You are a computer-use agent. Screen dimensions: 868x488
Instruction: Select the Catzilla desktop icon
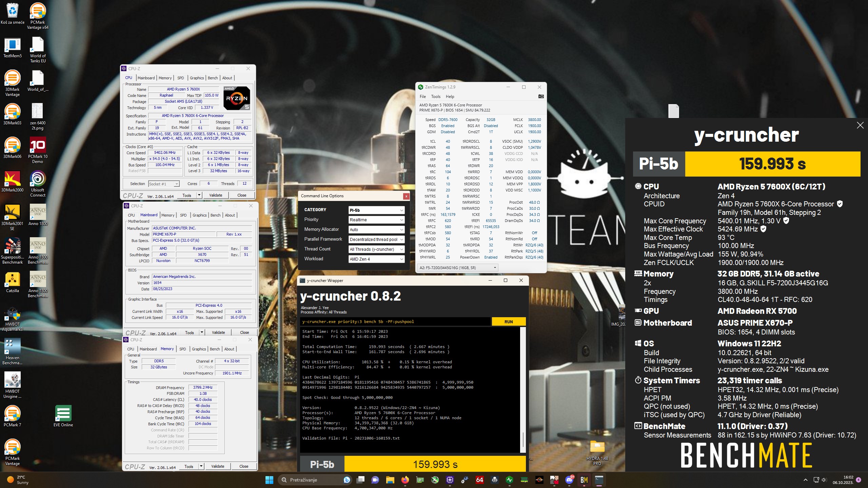click(x=13, y=282)
